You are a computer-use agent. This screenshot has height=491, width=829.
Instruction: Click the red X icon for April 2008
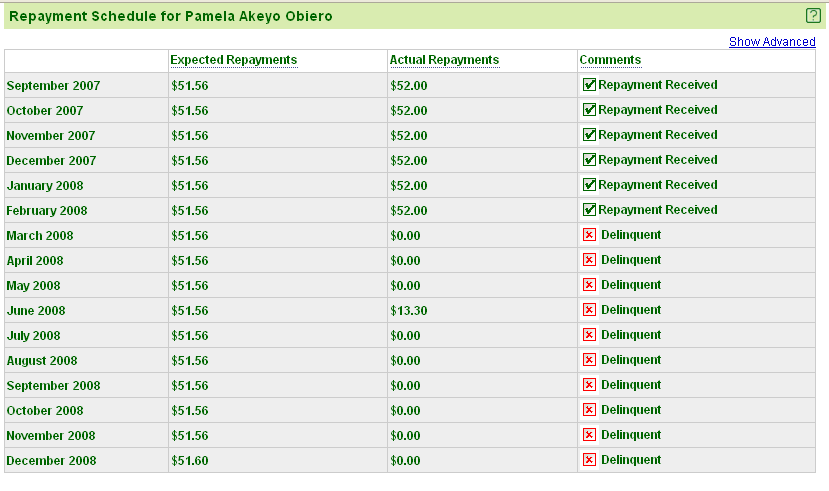click(589, 260)
